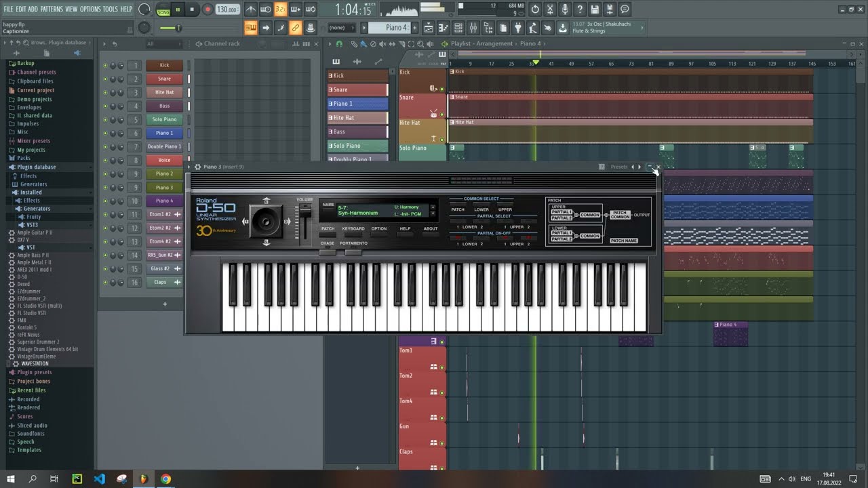This screenshot has height=488, width=868.
Task: Click the D-50 ABOUT button
Action: [x=431, y=234]
